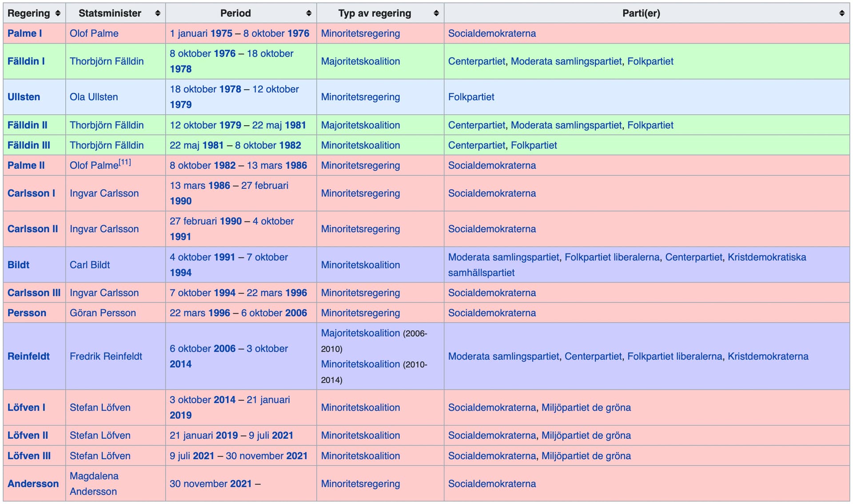This screenshot has height=504, width=853.
Task: Sort Parti(er) column using arrow icon
Action: pos(841,13)
